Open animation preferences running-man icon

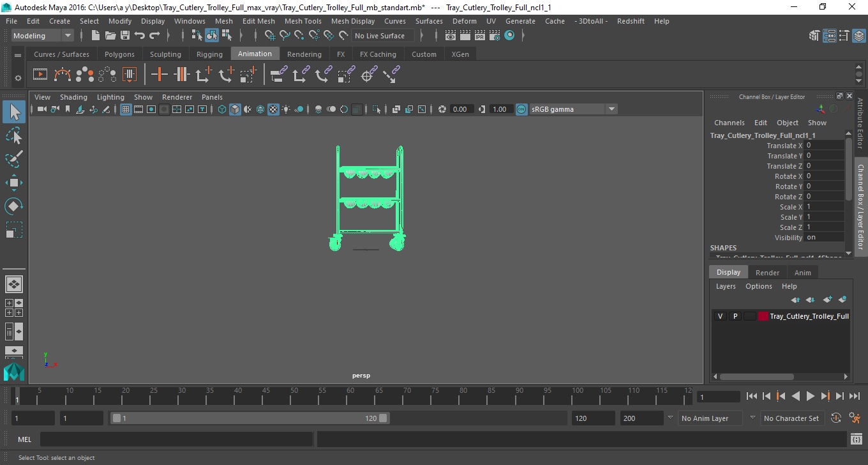855,418
